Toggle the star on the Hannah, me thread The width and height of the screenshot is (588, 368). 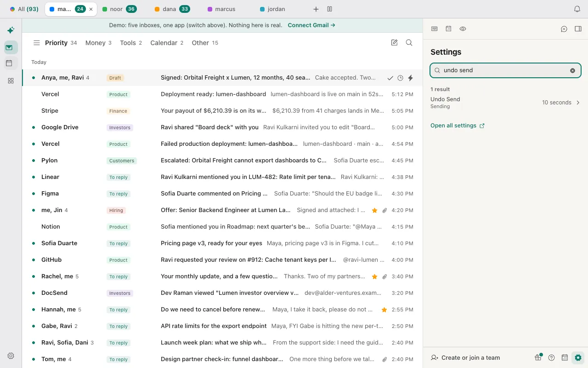tap(384, 310)
